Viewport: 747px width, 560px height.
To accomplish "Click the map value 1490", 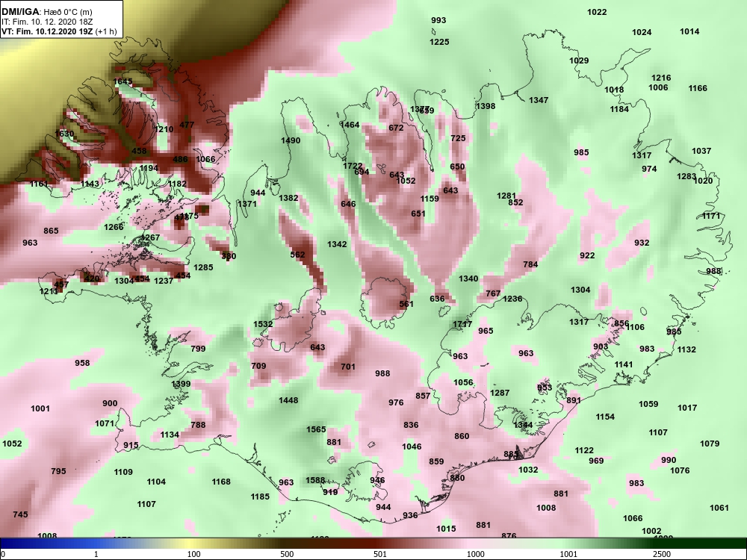I will click(x=291, y=140).
